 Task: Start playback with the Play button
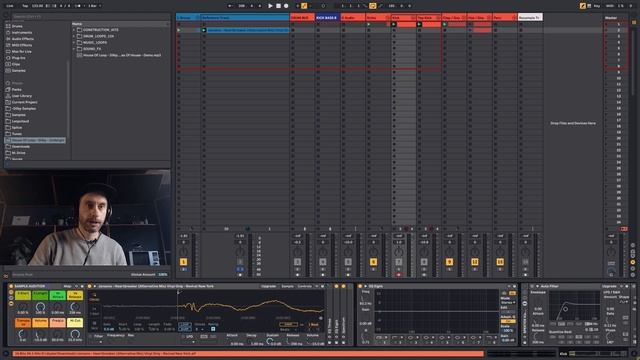pyautogui.click(x=270, y=6)
